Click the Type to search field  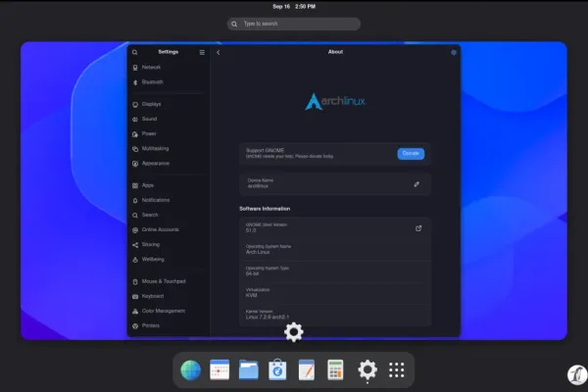tap(294, 24)
